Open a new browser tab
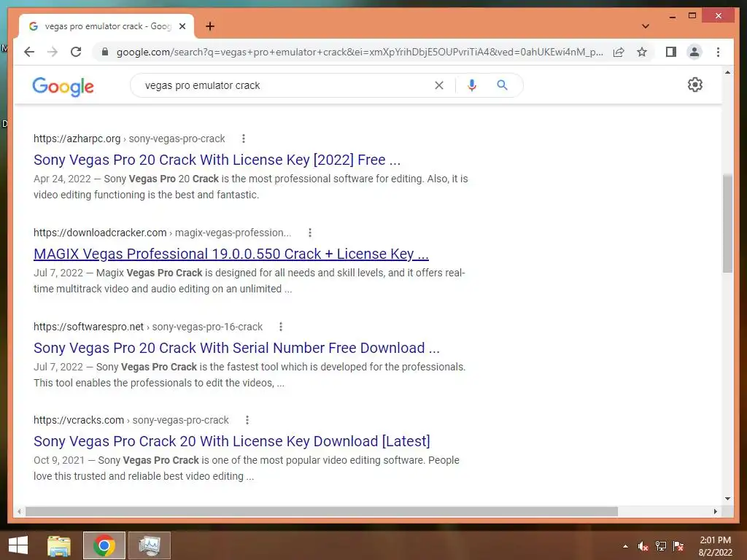Viewport: 747px width, 560px height. pyautogui.click(x=210, y=26)
